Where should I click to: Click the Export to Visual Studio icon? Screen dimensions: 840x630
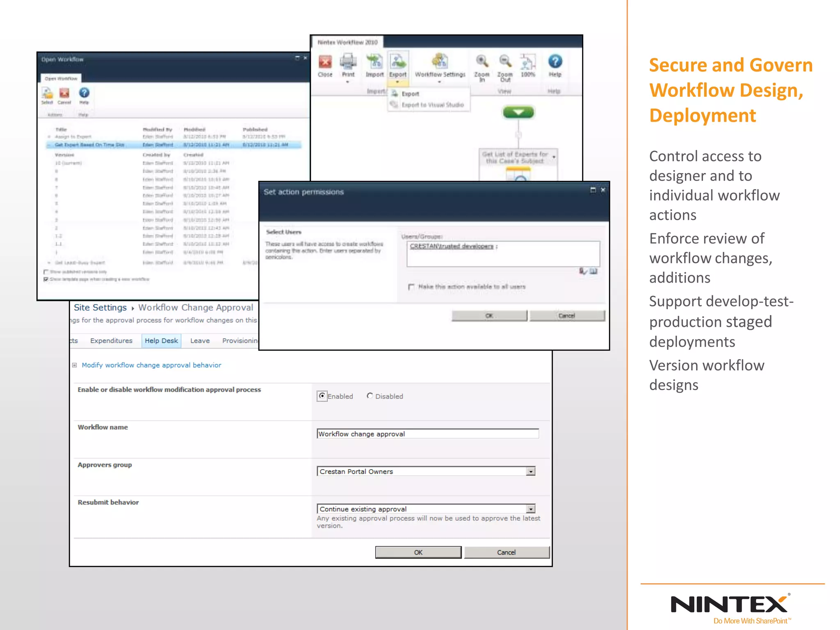pyautogui.click(x=394, y=105)
